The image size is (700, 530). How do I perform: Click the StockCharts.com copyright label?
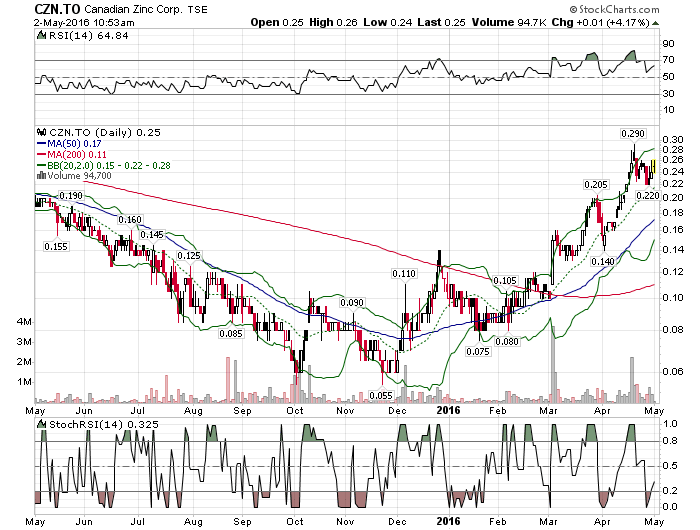click(614, 9)
